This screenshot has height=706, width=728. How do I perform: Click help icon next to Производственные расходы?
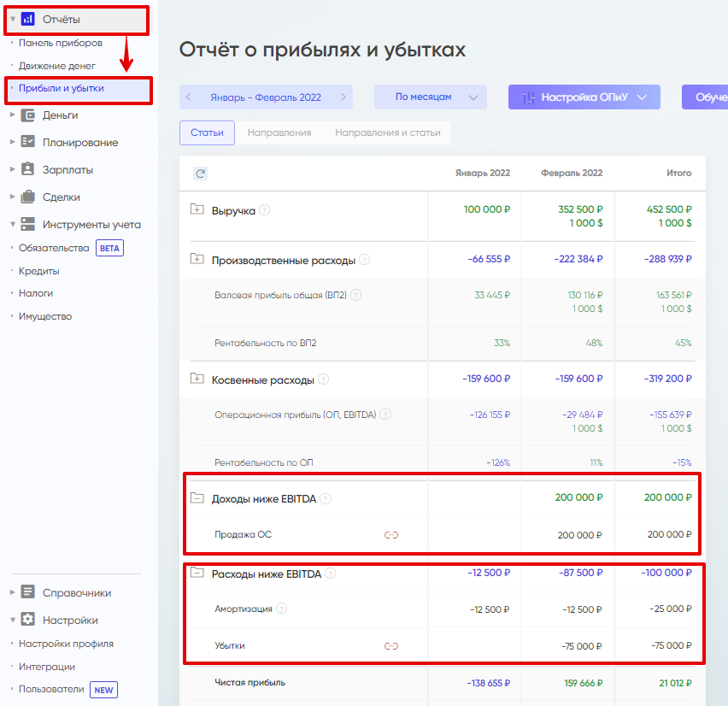tap(365, 260)
